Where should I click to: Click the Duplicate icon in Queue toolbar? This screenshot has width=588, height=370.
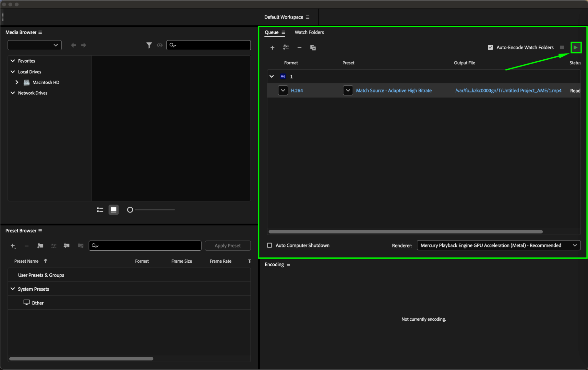tap(313, 48)
